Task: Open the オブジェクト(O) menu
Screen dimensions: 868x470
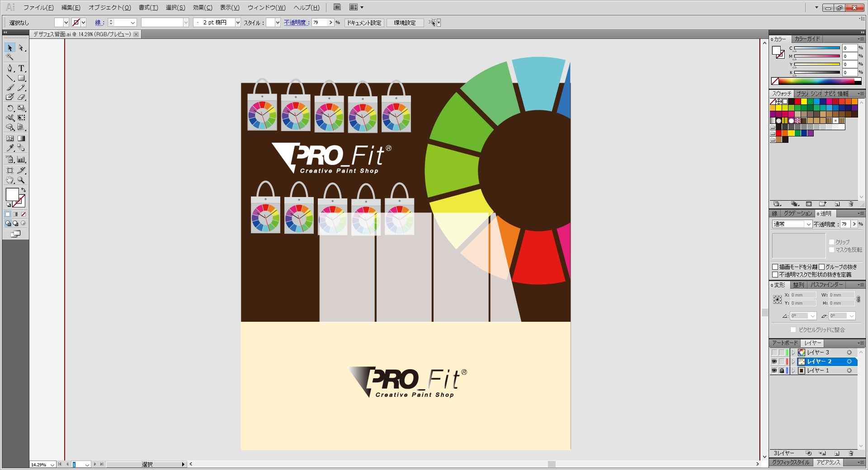Action: point(109,8)
